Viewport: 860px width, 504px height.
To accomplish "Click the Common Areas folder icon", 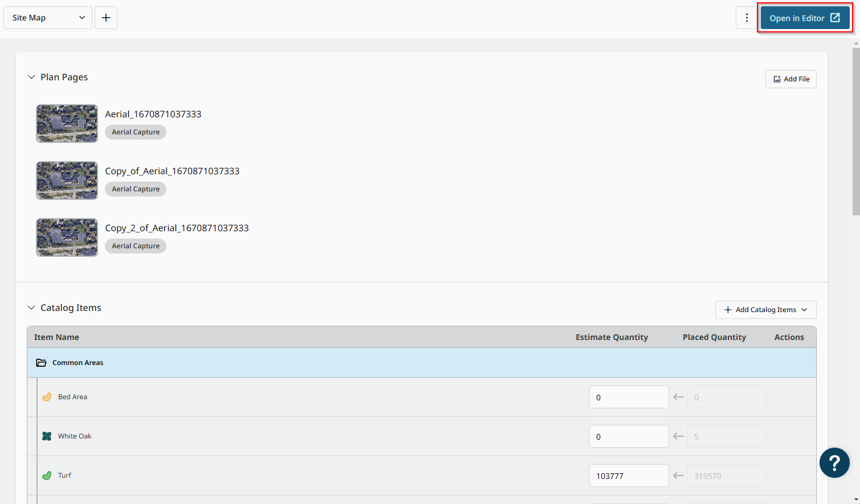I will click(x=42, y=363).
